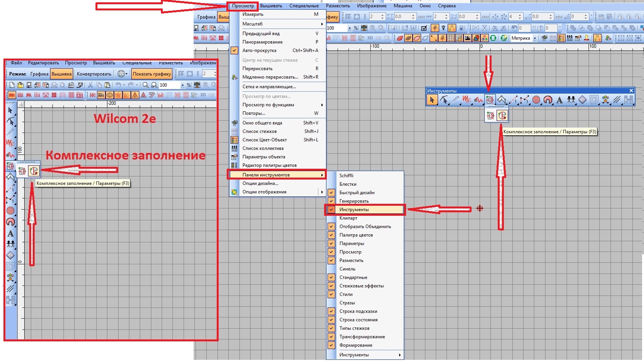Open Метрика units dropdown
This screenshot has height=361, width=644.
[535, 38]
